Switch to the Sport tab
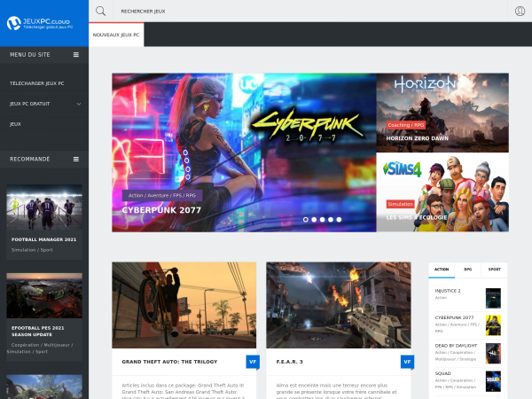This screenshot has height=399, width=532. pyautogui.click(x=494, y=269)
